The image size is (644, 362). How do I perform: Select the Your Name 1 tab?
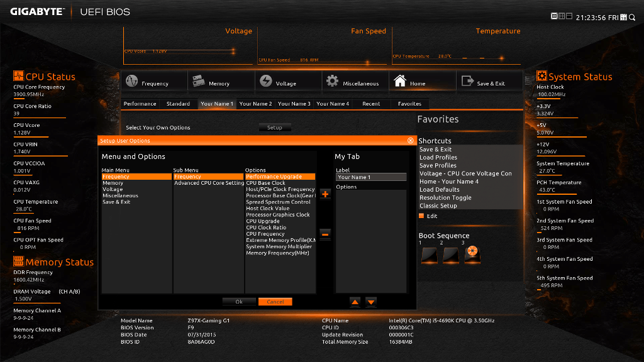(x=217, y=104)
